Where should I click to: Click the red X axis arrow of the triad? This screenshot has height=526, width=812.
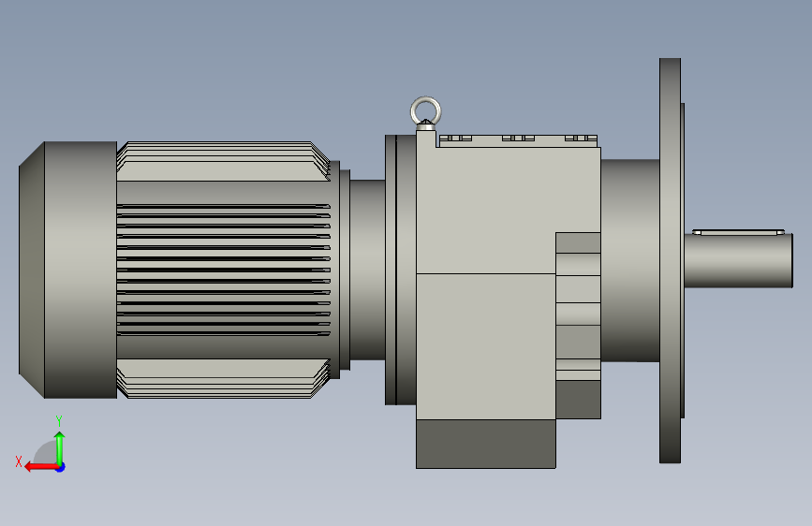(x=41, y=467)
